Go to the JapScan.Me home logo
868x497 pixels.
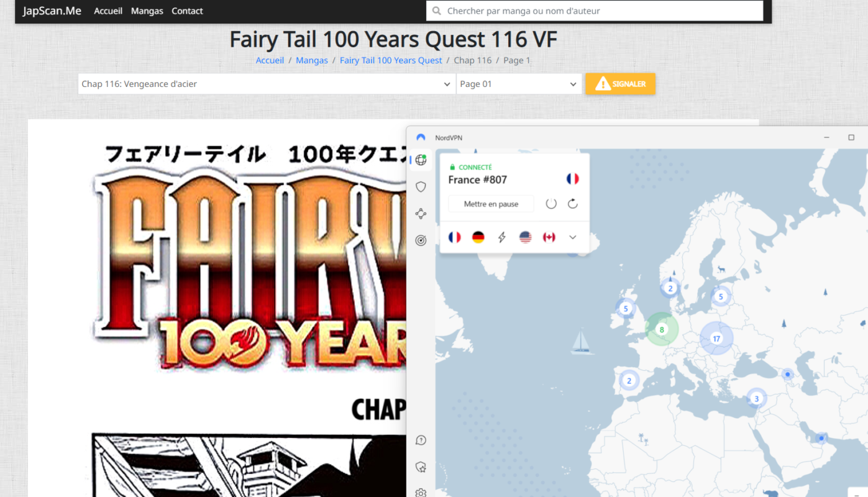tap(52, 11)
